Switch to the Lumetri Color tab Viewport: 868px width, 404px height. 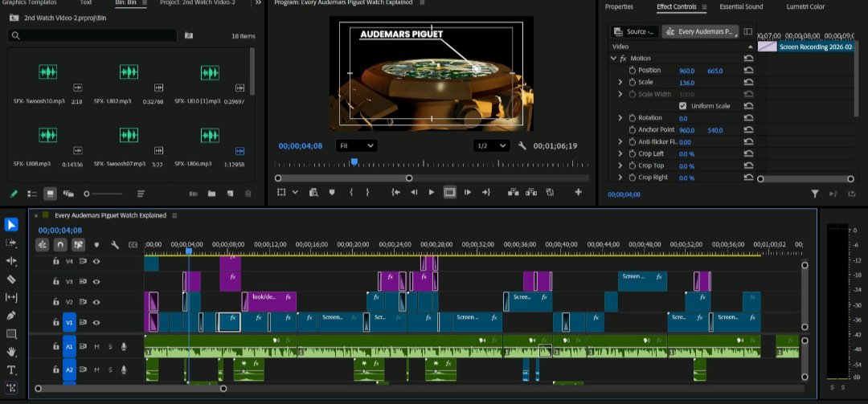805,6
